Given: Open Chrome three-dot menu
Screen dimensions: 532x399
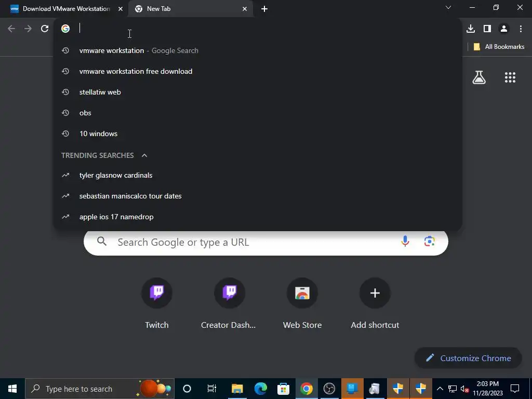Looking at the screenshot, I should [x=521, y=29].
